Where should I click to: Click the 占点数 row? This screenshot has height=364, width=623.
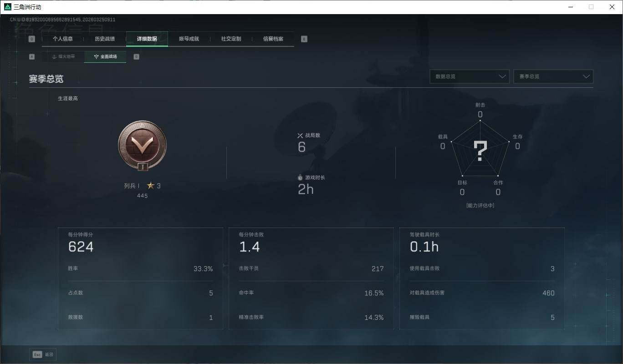pos(140,293)
